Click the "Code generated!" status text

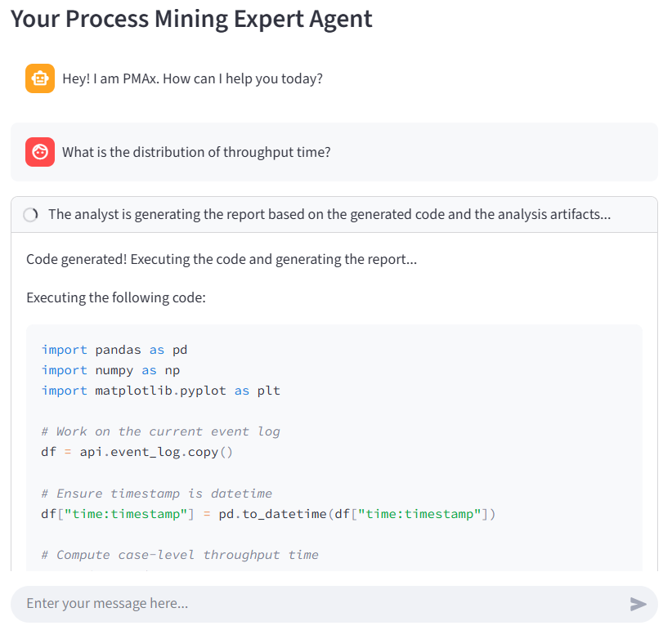(222, 260)
